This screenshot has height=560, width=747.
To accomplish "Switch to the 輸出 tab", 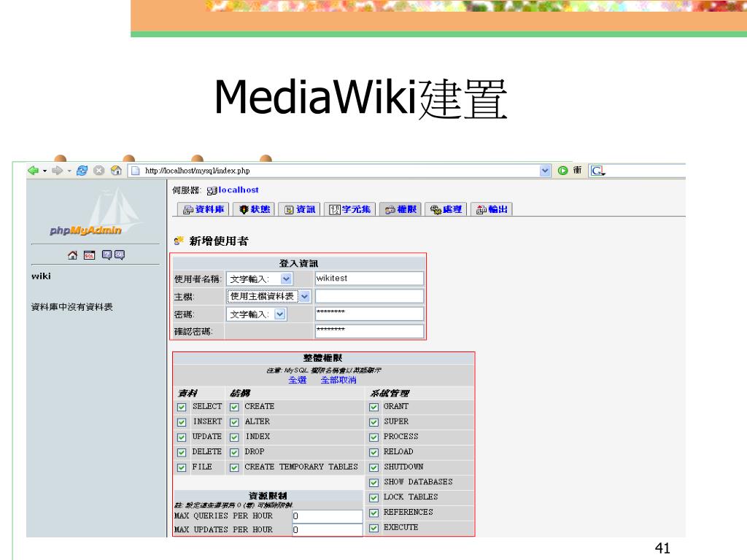I will (492, 209).
